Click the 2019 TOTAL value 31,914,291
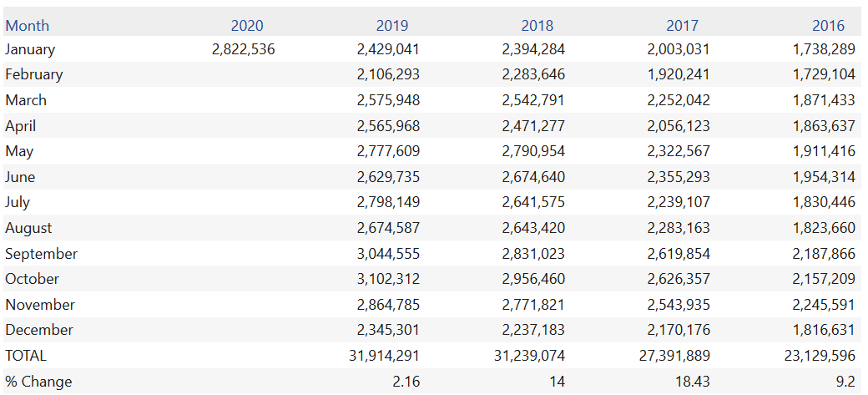Viewport: 868px width, 395px height. (384, 356)
